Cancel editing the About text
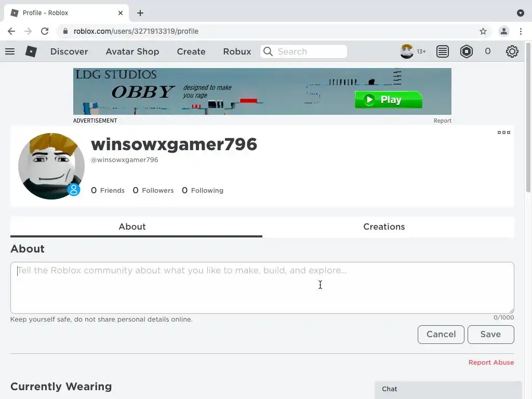532x399 pixels. 441,335
